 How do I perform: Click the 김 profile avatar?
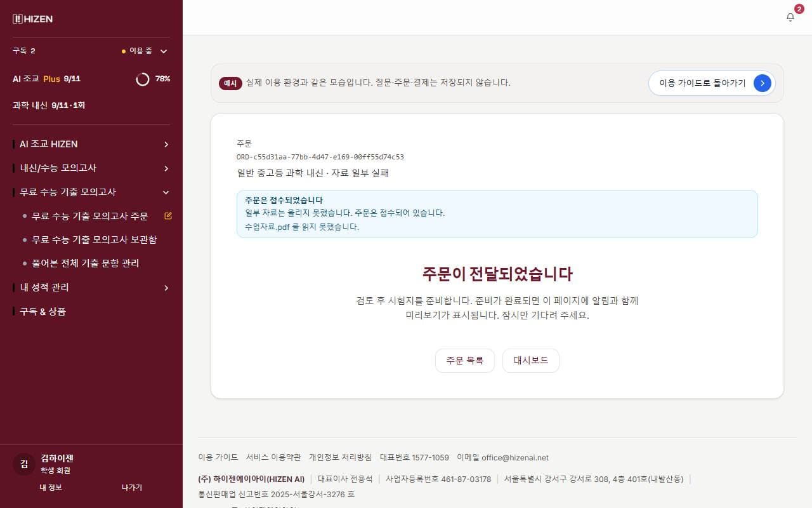click(x=24, y=464)
